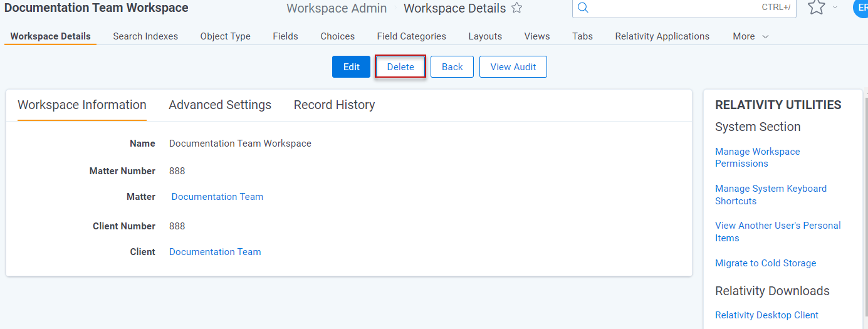Open the Record History section
Screen dimensions: 868x329
coord(334,105)
